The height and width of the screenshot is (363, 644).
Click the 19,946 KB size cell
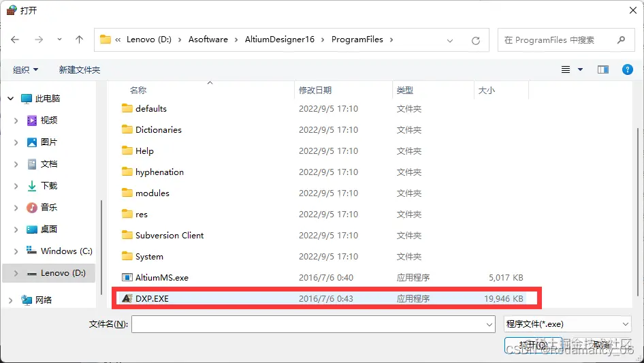pyautogui.click(x=504, y=299)
